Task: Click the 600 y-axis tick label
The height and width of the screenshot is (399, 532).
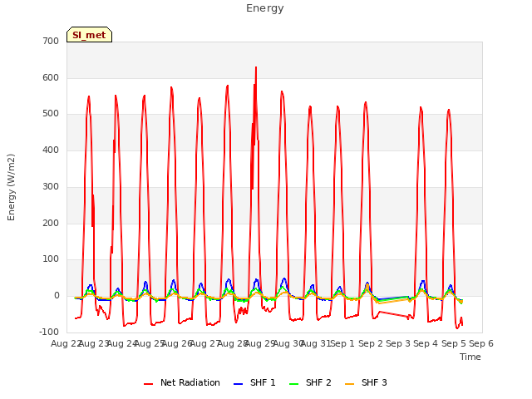Action: point(51,77)
